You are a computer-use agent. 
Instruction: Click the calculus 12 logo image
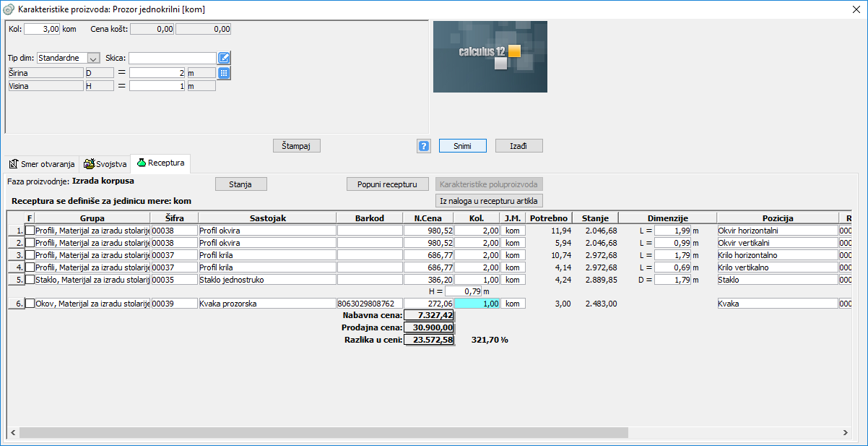[x=490, y=56]
